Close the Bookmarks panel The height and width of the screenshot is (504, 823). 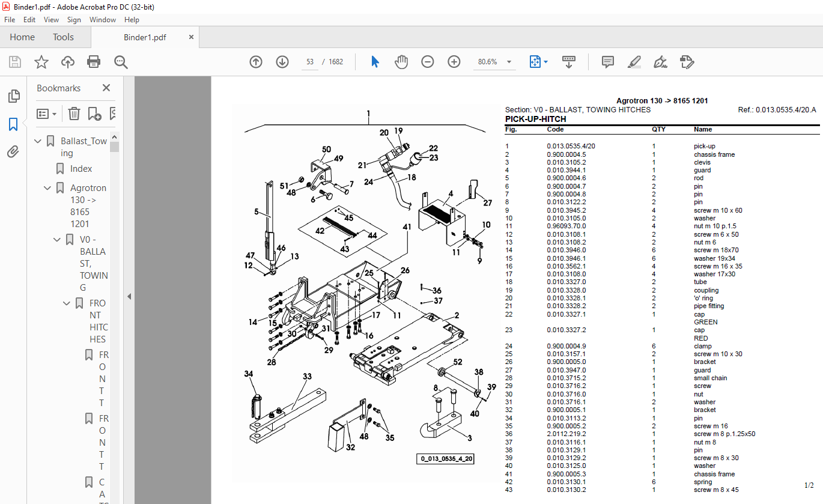pyautogui.click(x=106, y=88)
